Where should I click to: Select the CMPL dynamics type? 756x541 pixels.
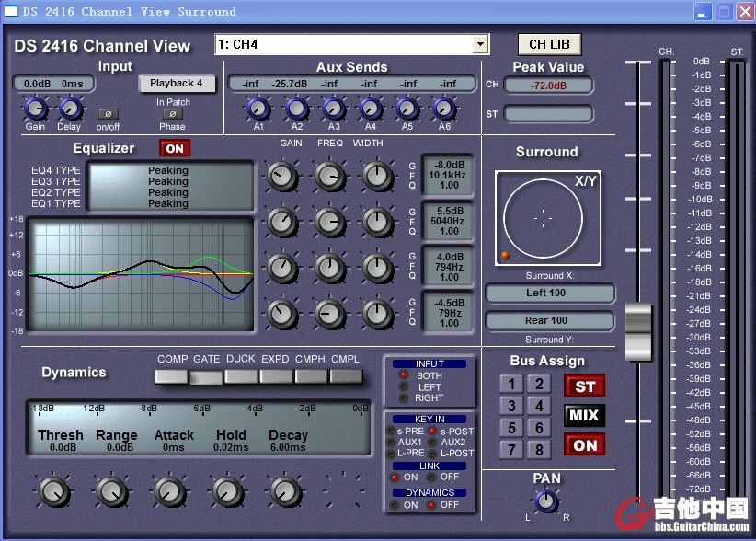pyautogui.click(x=346, y=376)
